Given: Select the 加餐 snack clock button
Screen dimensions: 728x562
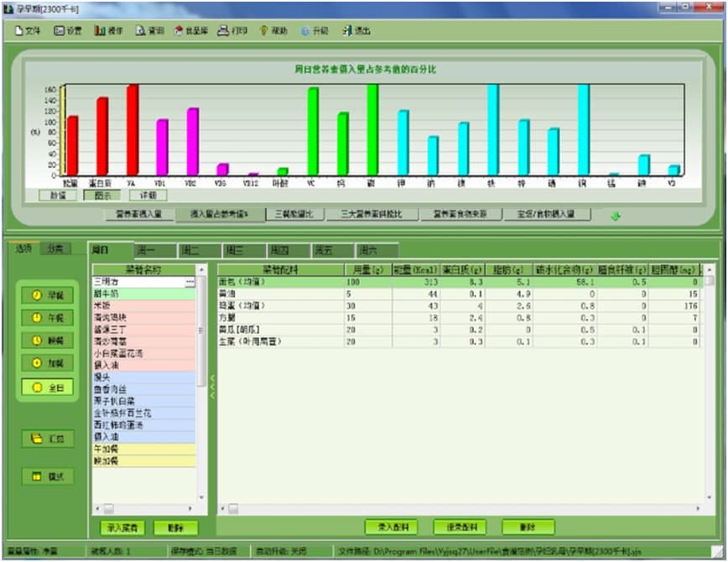Looking at the screenshot, I should 47,363.
